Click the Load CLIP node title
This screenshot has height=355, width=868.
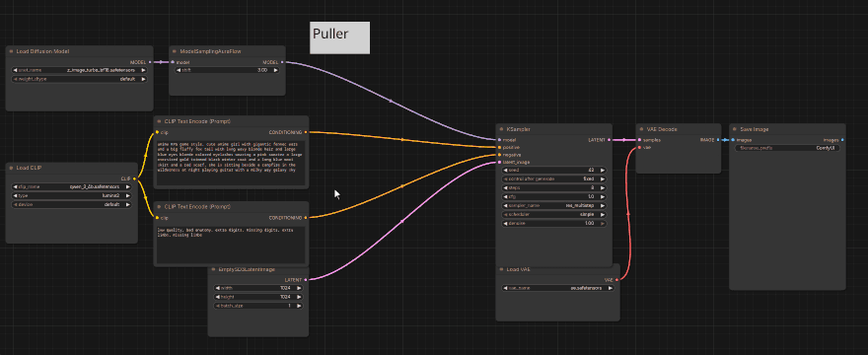(30, 168)
